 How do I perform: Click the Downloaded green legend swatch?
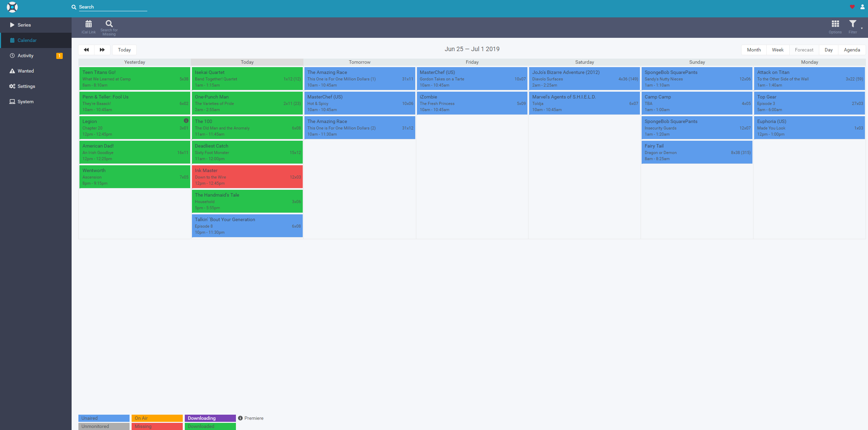(210, 426)
